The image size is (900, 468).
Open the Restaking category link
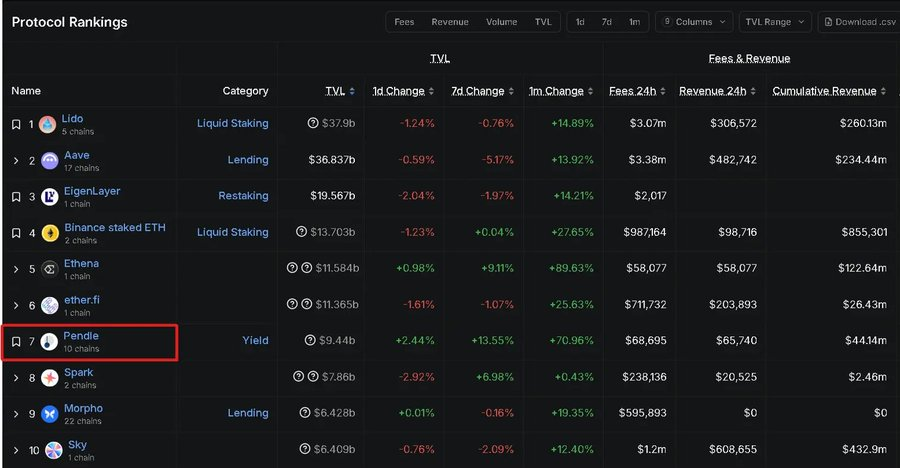click(x=243, y=196)
